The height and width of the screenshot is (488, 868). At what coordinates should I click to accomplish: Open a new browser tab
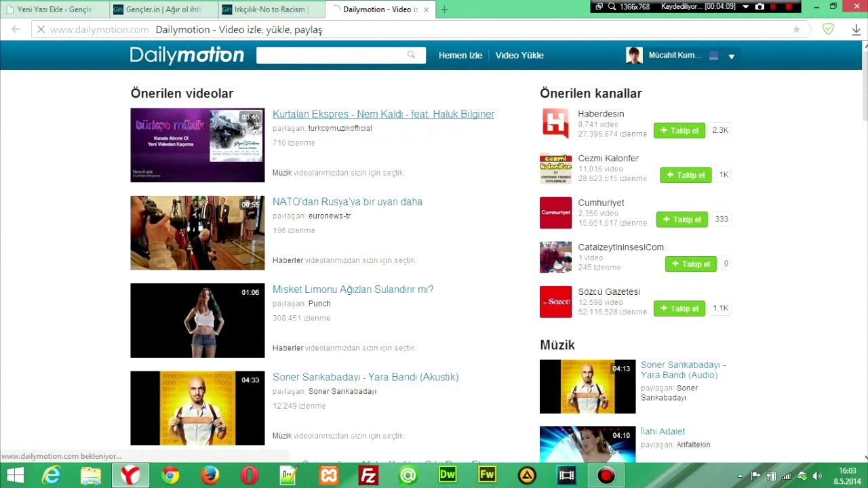point(444,9)
